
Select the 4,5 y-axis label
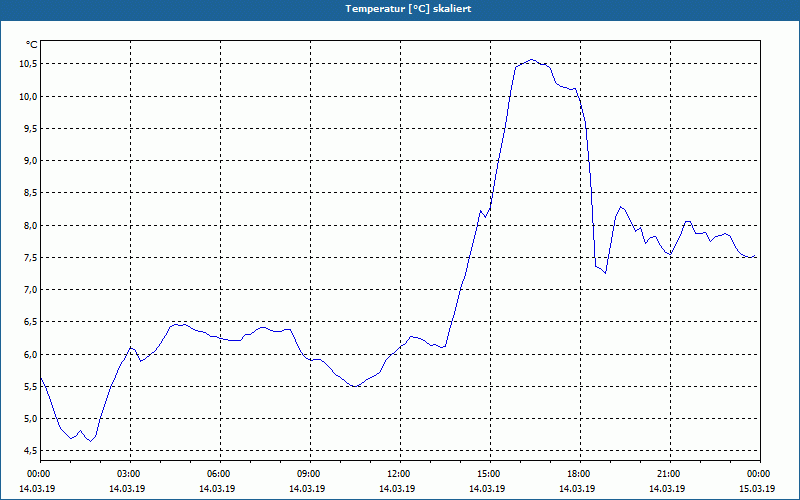[x=31, y=451]
